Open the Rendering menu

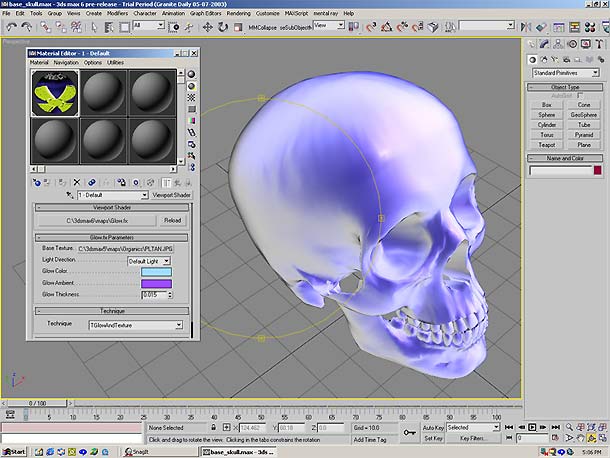coord(238,14)
